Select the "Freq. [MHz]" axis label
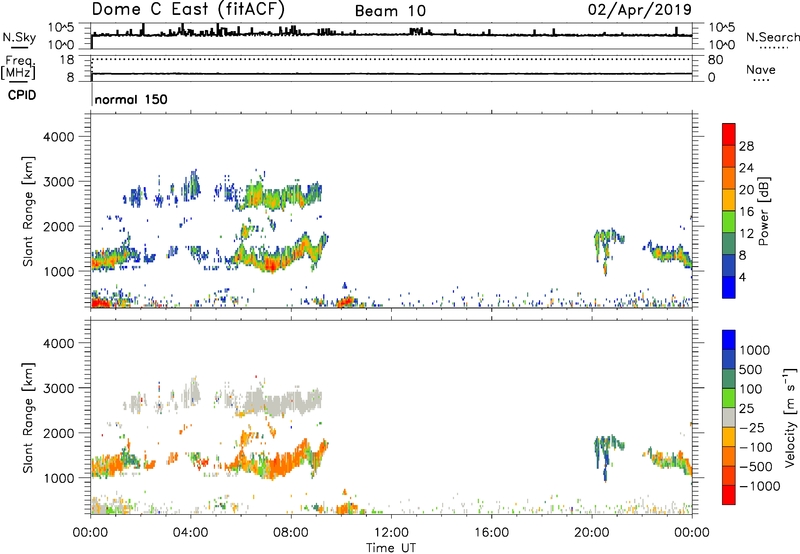Image resolution: width=800 pixels, height=554 pixels. point(18,67)
